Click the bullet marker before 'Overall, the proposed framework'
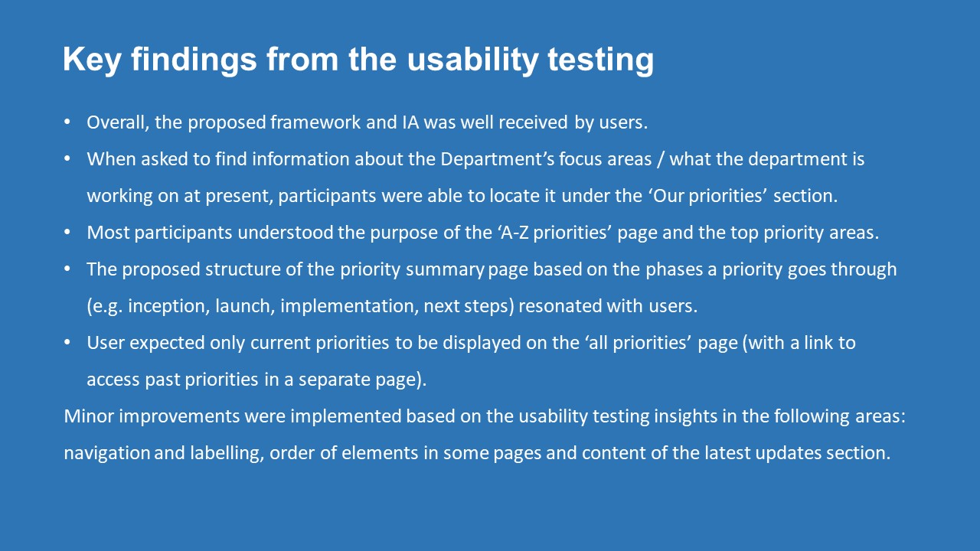Image resolution: width=980 pixels, height=551 pixels. (x=67, y=122)
